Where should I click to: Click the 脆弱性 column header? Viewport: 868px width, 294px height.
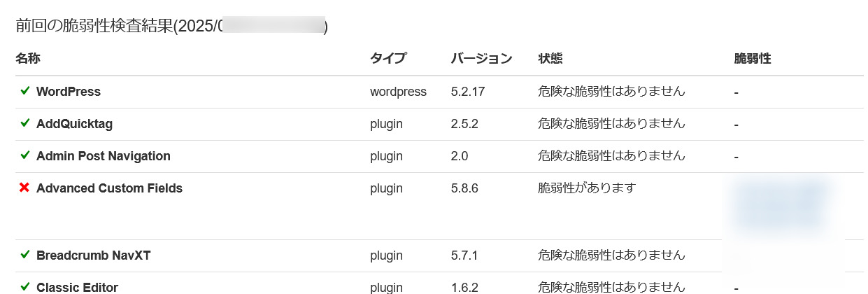(x=753, y=59)
